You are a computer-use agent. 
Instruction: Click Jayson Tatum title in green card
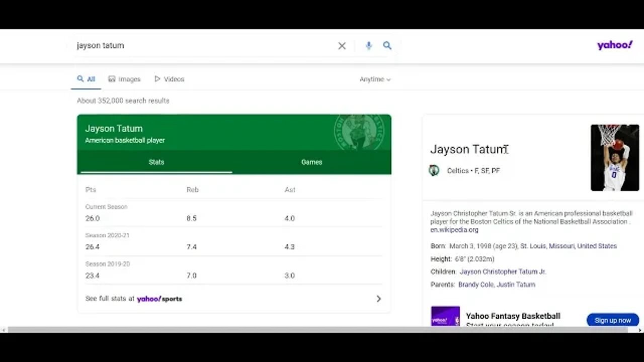tap(114, 129)
